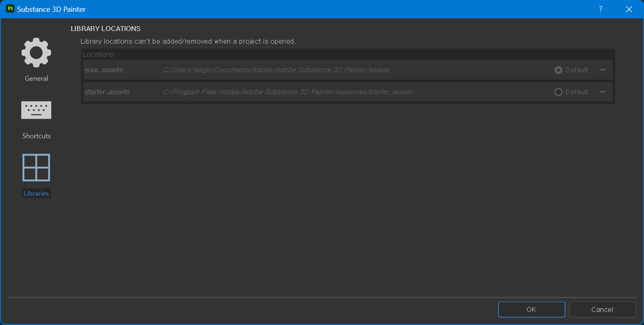Set your_assets as Default library
Viewport: 644px width, 325px height.
click(558, 70)
